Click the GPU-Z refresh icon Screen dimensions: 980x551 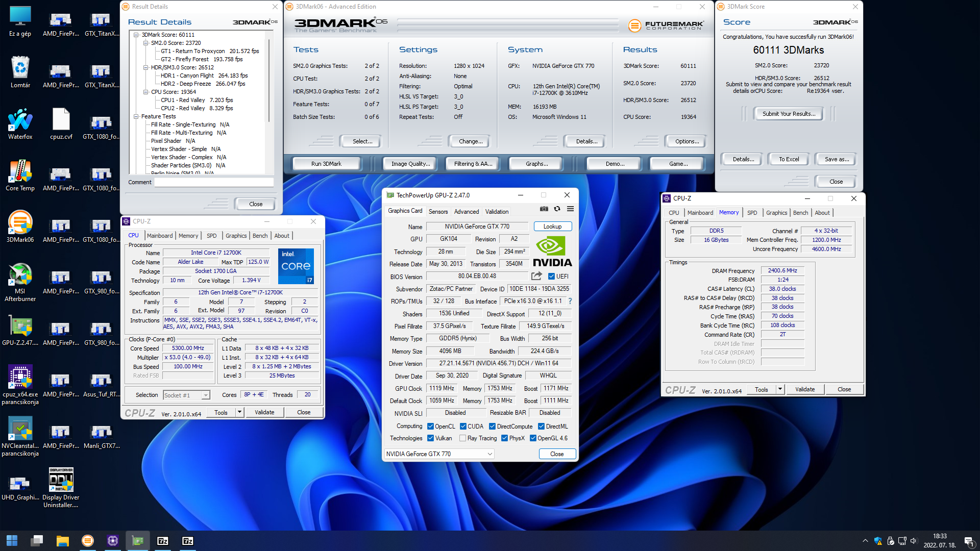tap(557, 209)
